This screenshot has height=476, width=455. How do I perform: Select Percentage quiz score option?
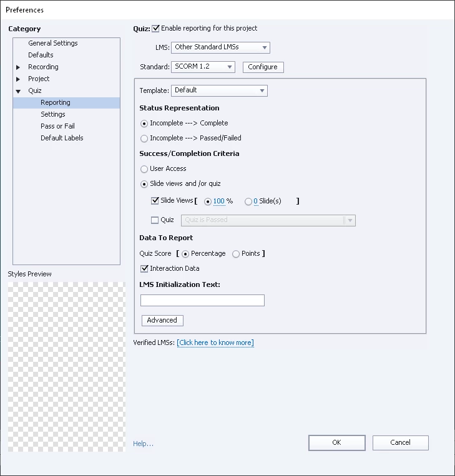tap(185, 254)
